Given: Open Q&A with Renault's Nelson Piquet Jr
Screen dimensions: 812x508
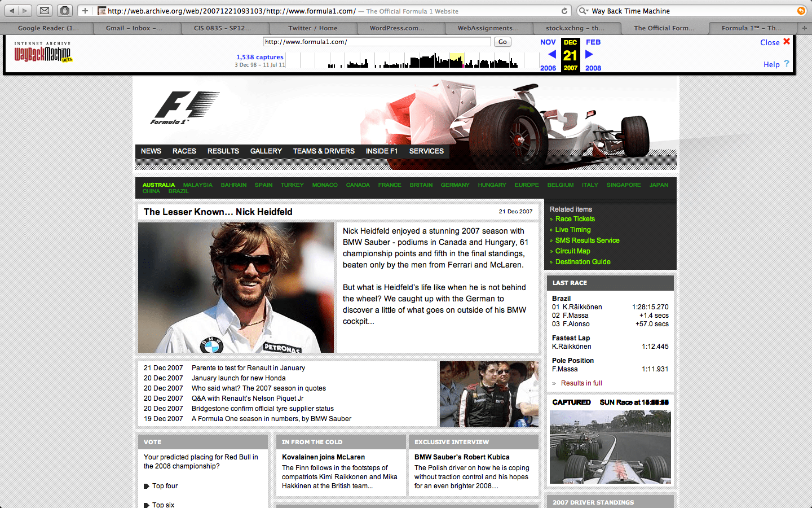Looking at the screenshot, I should pos(248,398).
